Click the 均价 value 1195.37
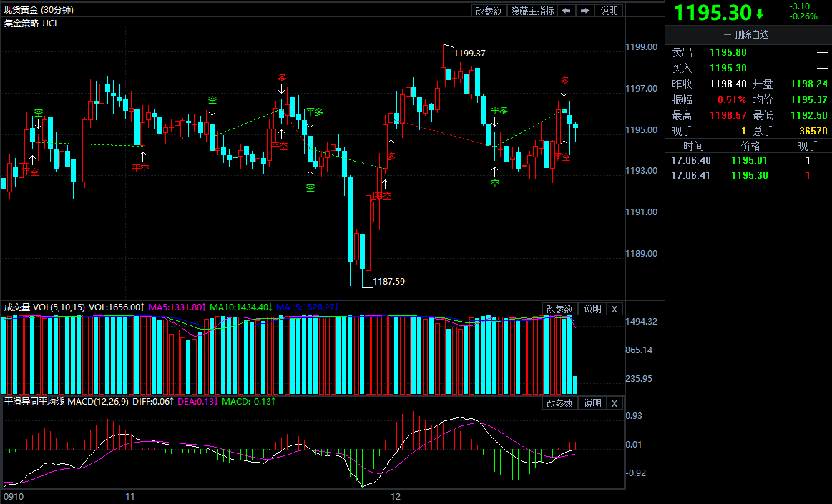The width and height of the screenshot is (832, 504). point(808,99)
